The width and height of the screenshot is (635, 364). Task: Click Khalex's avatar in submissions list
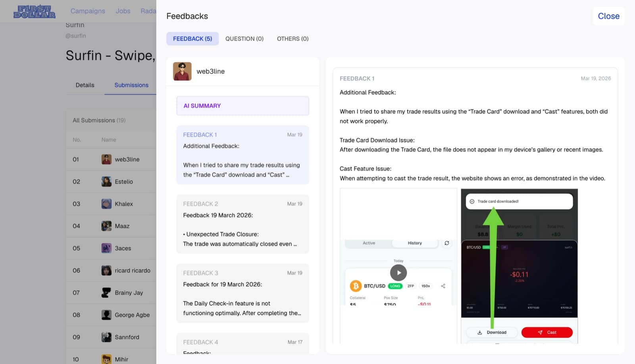106,204
